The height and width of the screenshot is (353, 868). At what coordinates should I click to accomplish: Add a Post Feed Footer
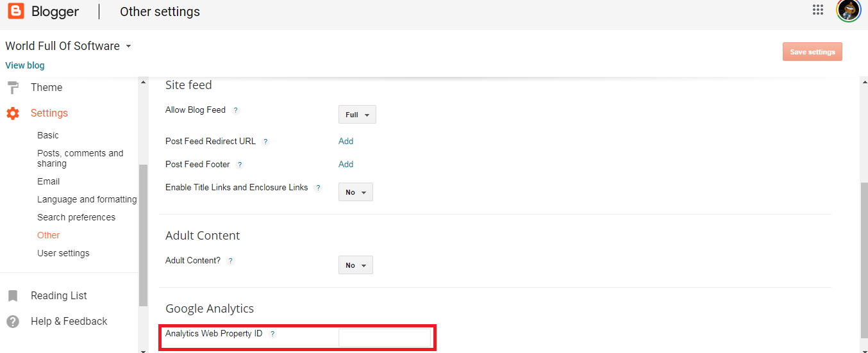tap(346, 164)
